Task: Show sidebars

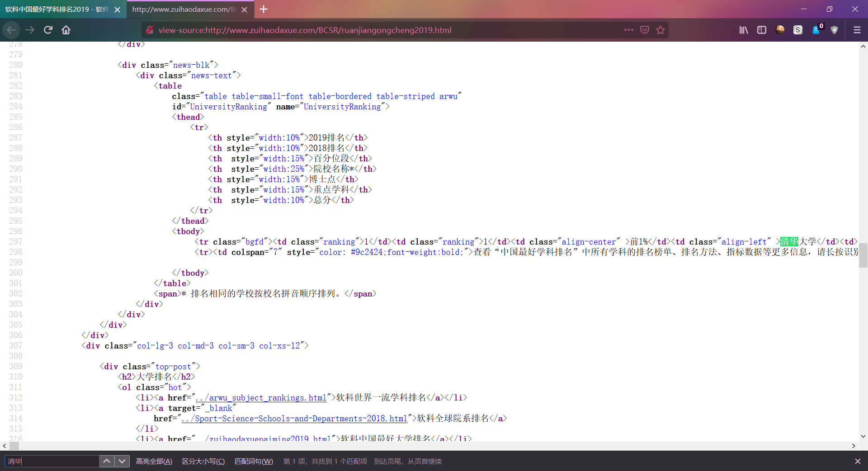Action: point(762,30)
